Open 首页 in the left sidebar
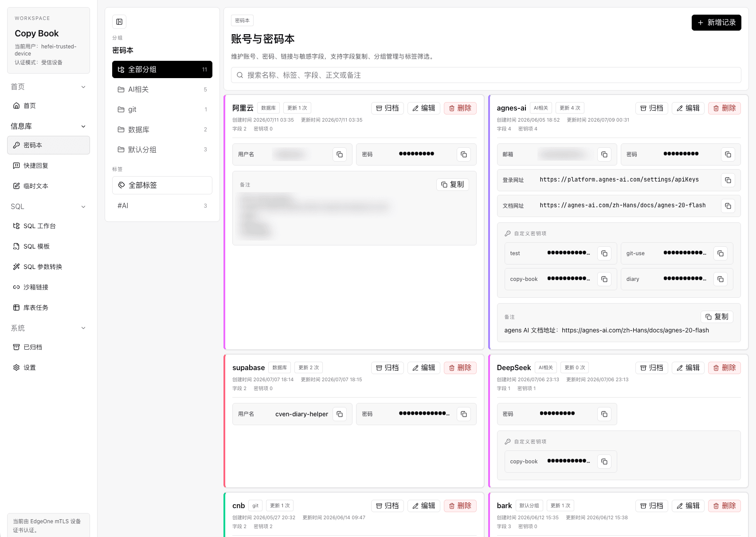The image size is (756, 537). click(48, 106)
